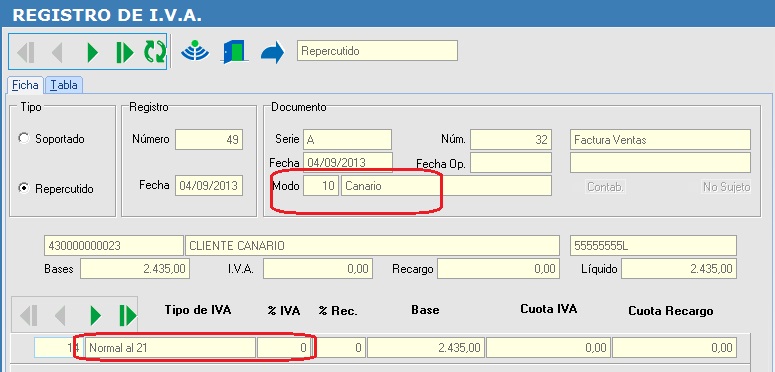This screenshot has width=775, height=372.
Task: Click the empty Fecha Op. field
Action: (x=511, y=163)
